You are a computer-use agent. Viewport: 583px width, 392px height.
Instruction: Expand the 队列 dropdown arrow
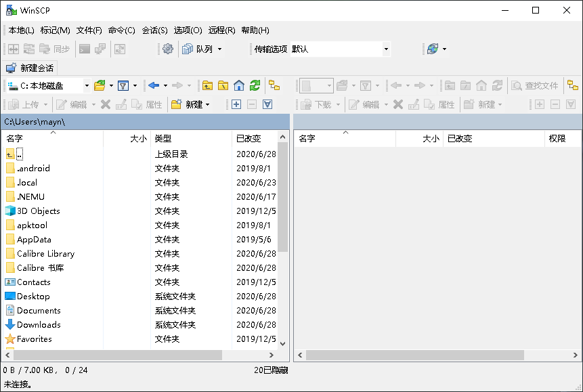pyautogui.click(x=220, y=49)
